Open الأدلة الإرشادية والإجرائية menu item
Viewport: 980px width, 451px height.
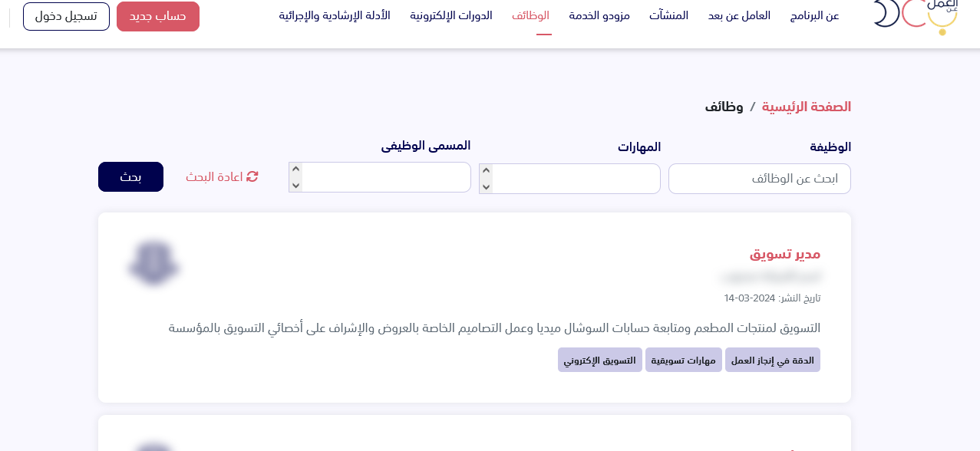pyautogui.click(x=335, y=15)
